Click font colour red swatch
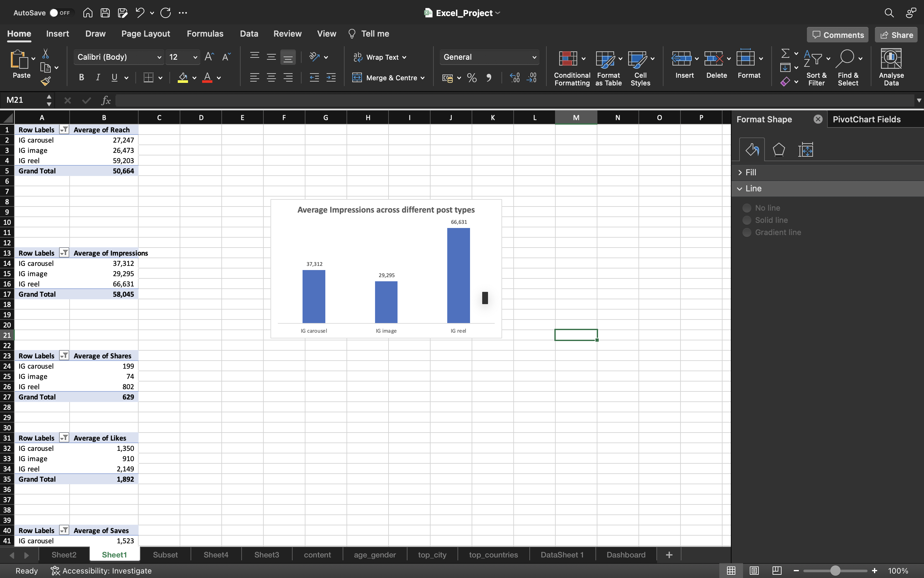924x578 pixels. [x=207, y=78]
